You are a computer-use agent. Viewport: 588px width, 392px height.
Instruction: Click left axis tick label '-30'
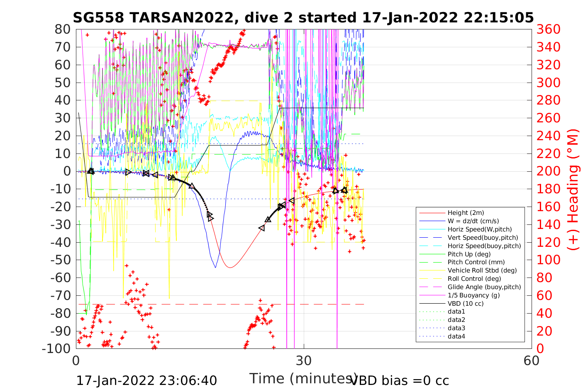pyautogui.click(x=61, y=224)
